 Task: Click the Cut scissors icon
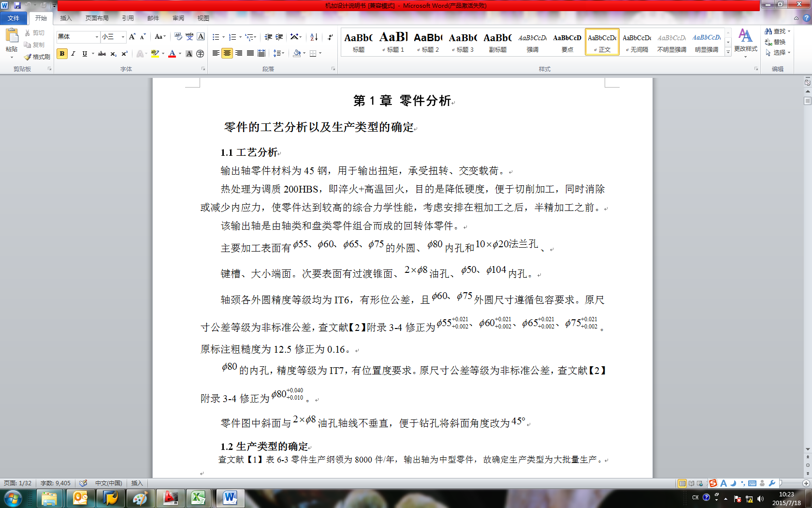[28, 33]
